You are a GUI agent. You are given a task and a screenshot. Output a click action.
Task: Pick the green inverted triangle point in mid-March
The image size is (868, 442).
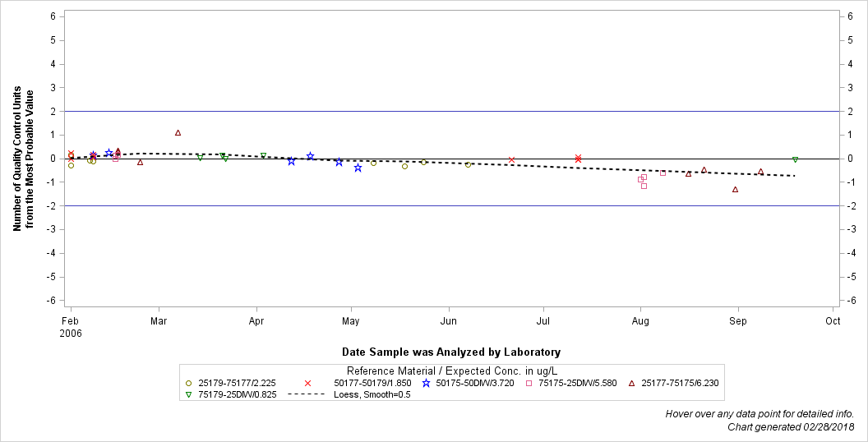200,158
